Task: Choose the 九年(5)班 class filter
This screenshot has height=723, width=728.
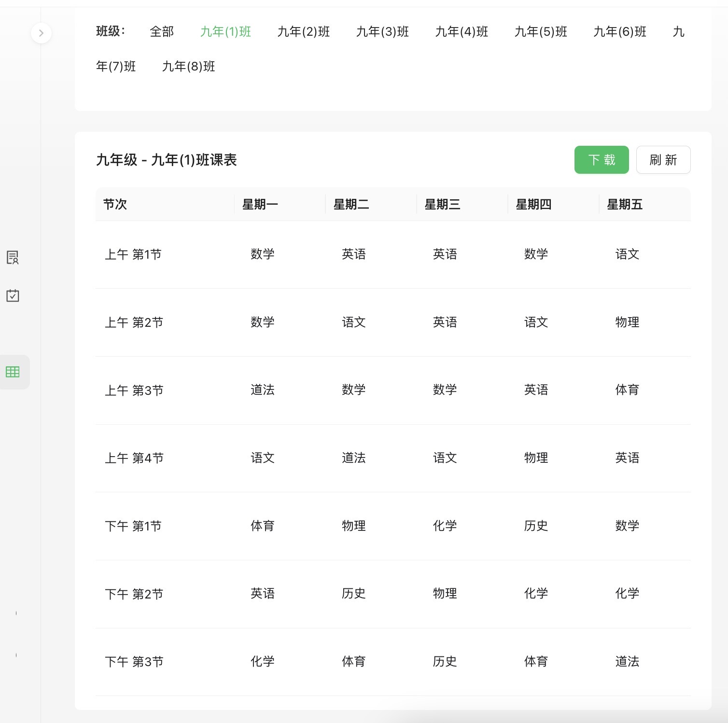Action: tap(541, 32)
